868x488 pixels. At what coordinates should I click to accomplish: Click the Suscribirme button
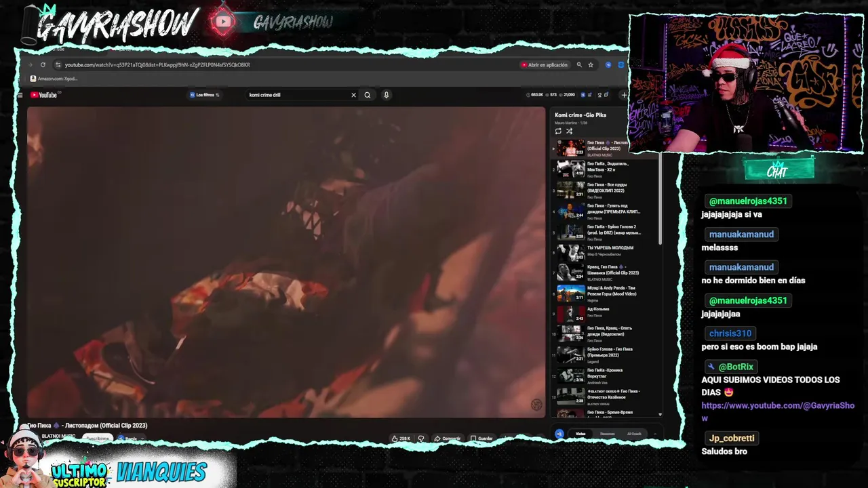coord(98,439)
